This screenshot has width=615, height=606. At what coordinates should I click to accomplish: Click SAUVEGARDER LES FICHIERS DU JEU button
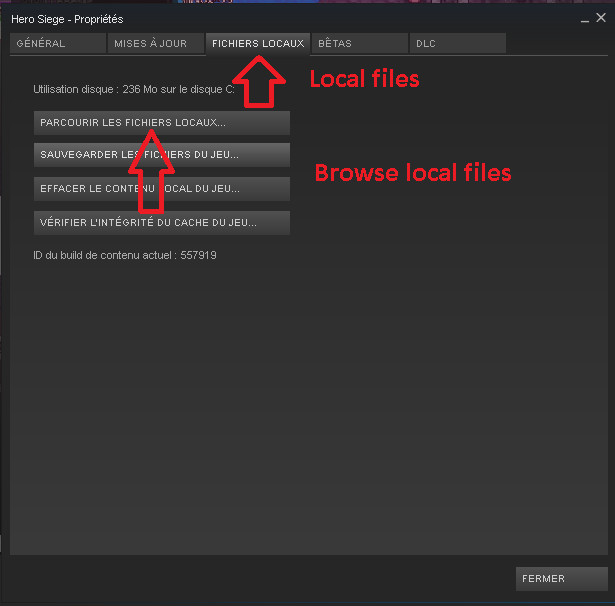pos(162,155)
